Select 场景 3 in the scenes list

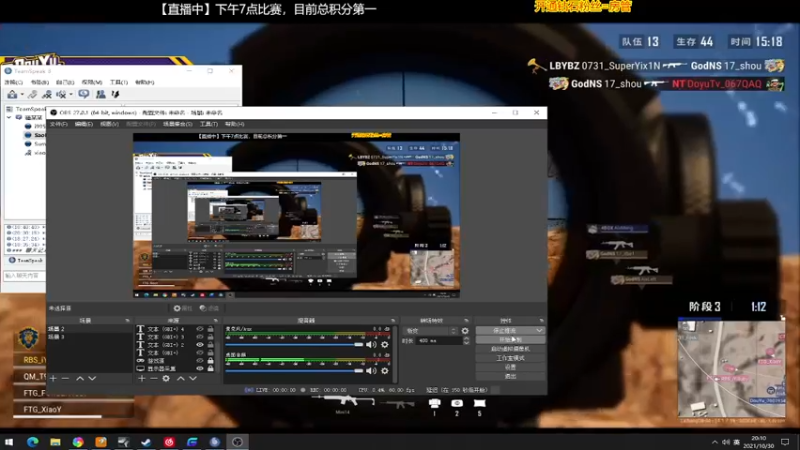click(90, 337)
